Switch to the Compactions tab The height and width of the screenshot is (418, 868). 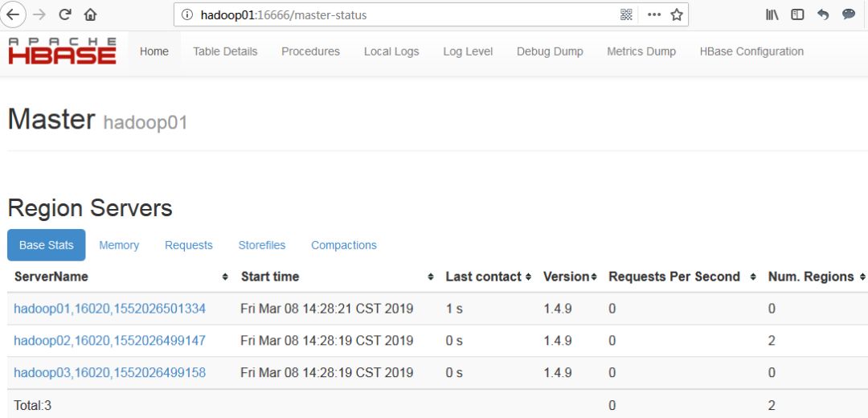(x=343, y=245)
